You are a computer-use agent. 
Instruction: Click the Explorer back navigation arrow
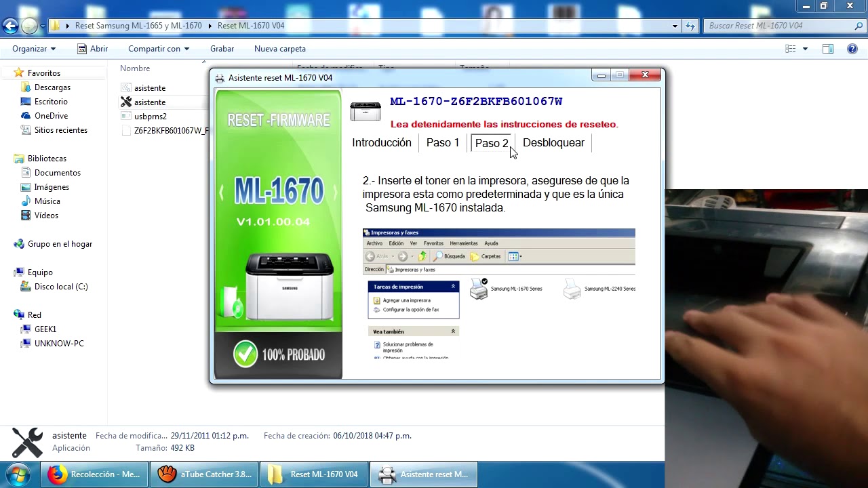coord(10,26)
